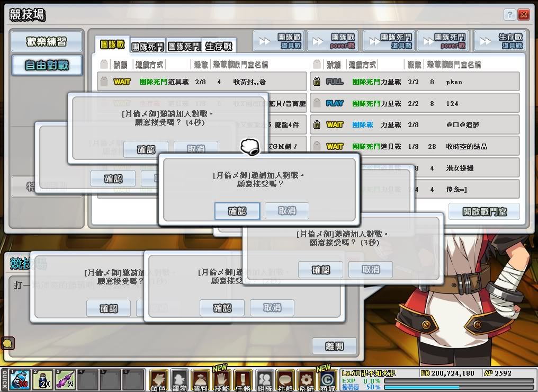The image size is (538, 392).
Task: Click 確認 in the front invitation dialog
Action: (237, 211)
